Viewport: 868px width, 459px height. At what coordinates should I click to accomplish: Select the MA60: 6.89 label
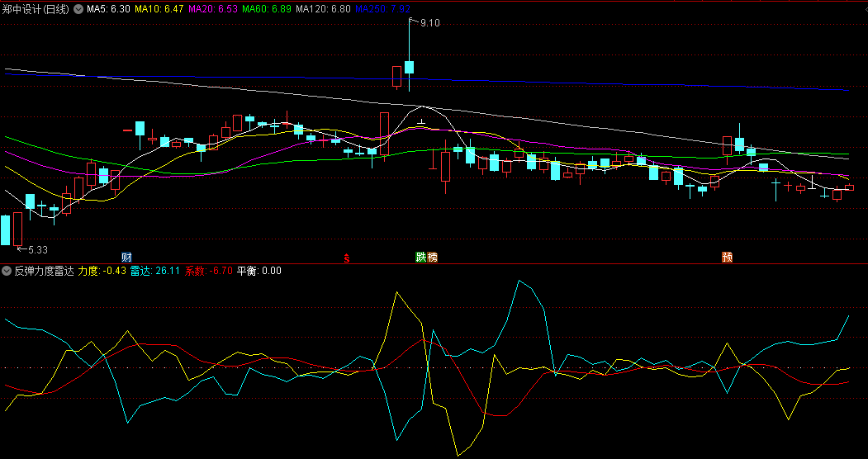[266, 9]
